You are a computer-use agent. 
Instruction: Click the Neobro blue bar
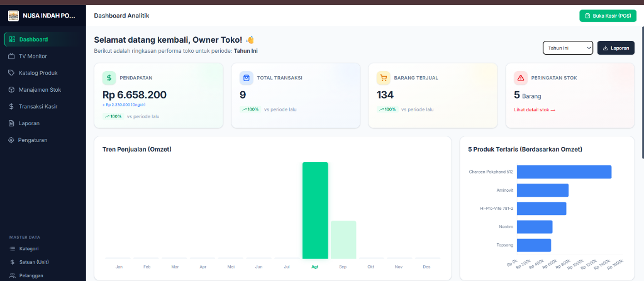(535, 227)
